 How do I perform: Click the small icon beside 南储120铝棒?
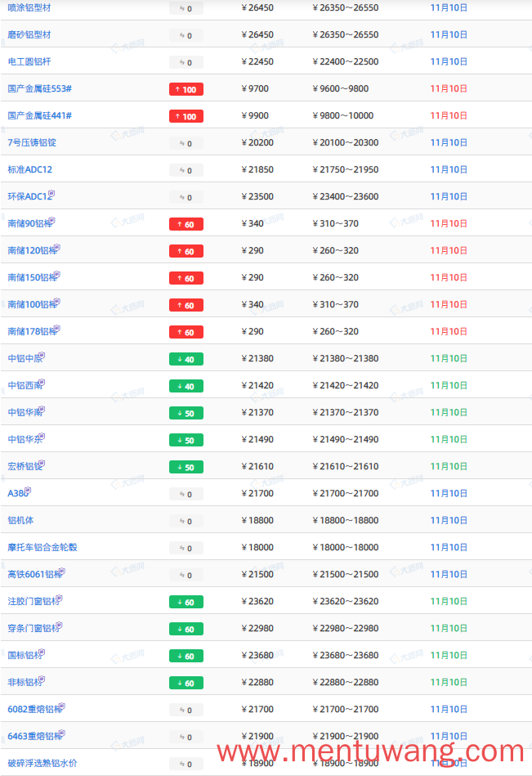coord(57,248)
